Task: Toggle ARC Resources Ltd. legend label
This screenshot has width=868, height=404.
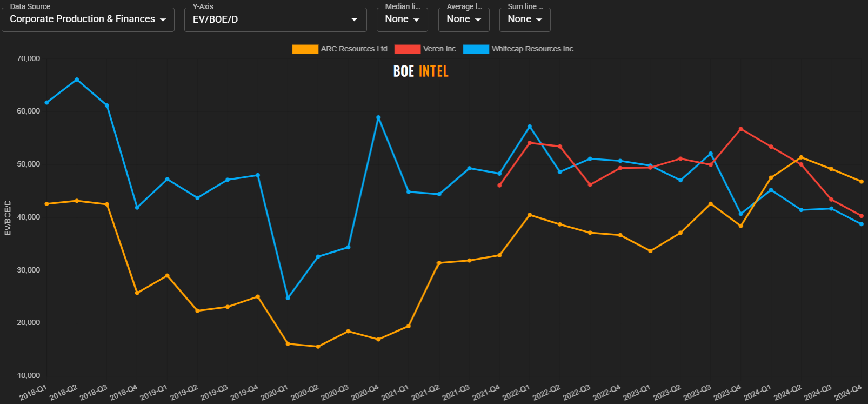Action: pyautogui.click(x=355, y=49)
